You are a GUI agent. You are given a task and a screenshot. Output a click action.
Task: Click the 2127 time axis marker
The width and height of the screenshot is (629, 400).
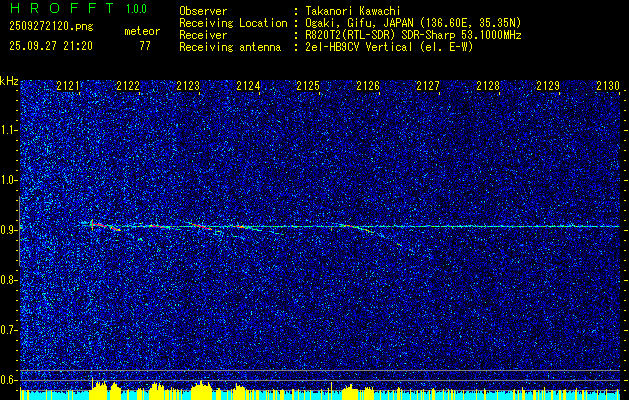tap(428, 86)
